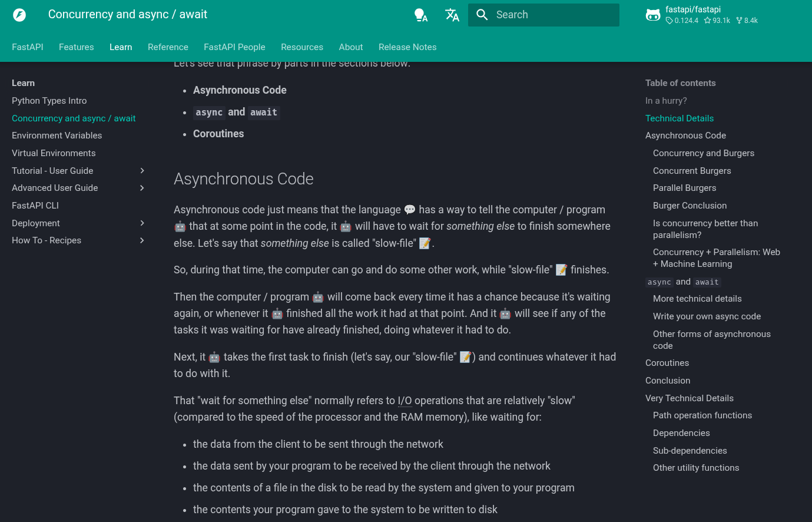Expand the Deployment section chevron
Viewport: 812px width, 522px height.
142,223
